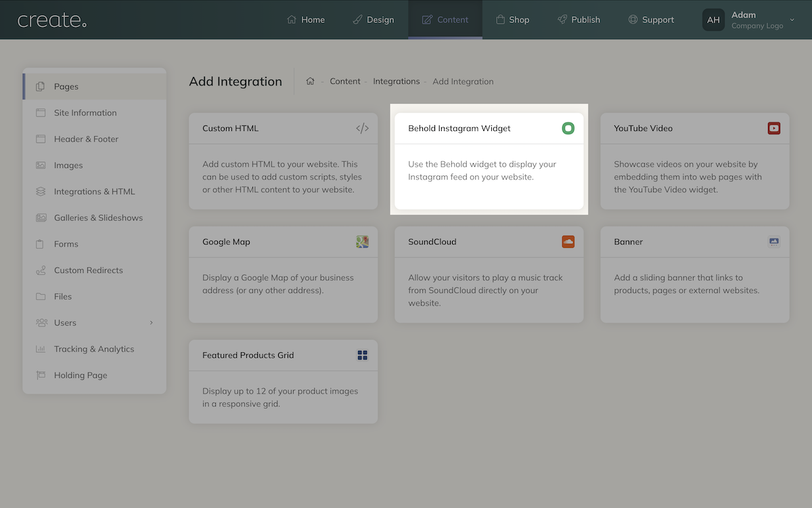The image size is (812, 508).
Task: Click the orange SoundCloud icon
Action: [568, 242]
